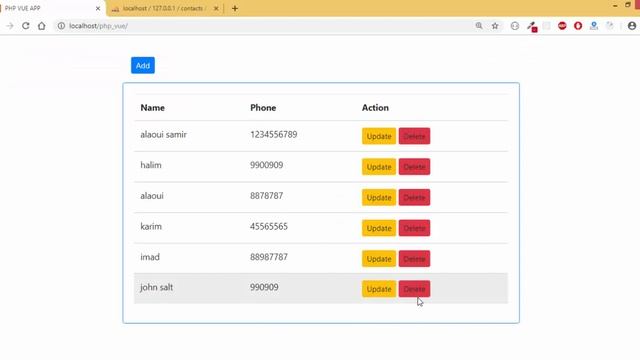Delete the imad contact

414,259
